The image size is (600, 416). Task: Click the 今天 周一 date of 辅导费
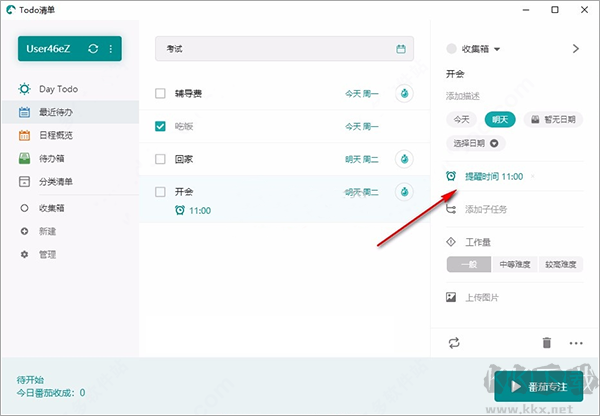coord(362,93)
